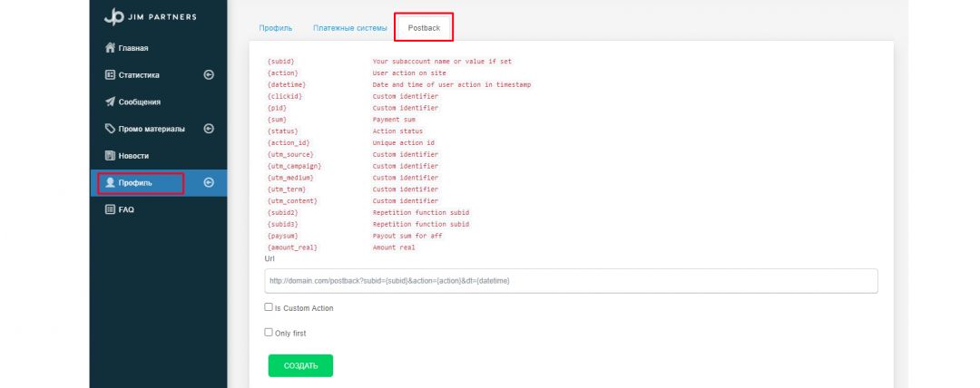The width and height of the screenshot is (980, 388).
Task: Click the statistics icon beside Статистика
Action: (x=110, y=75)
